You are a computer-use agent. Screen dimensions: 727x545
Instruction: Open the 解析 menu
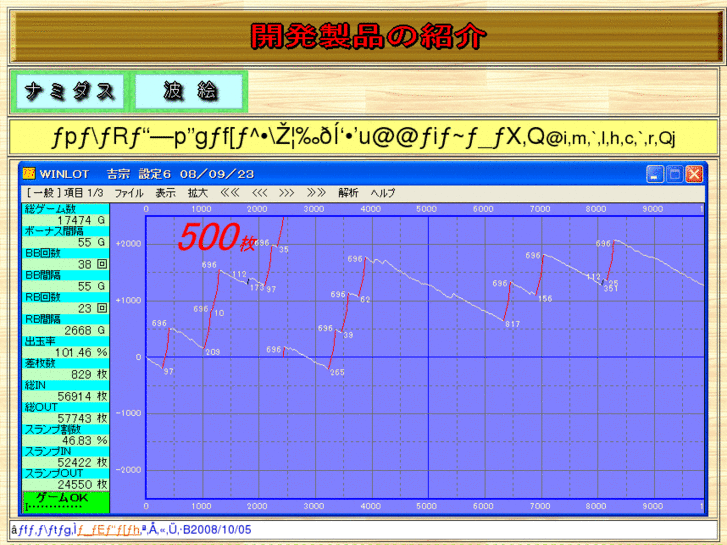pos(348,193)
